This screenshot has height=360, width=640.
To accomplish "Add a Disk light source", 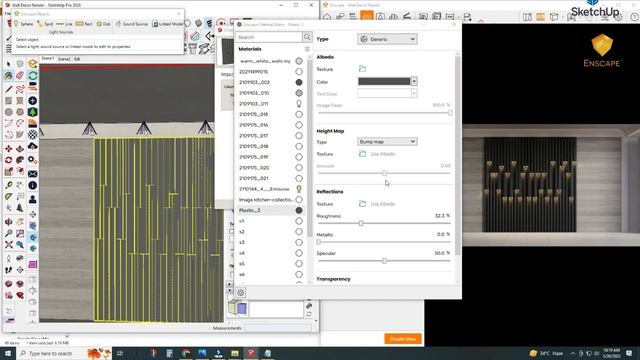I will (x=103, y=24).
